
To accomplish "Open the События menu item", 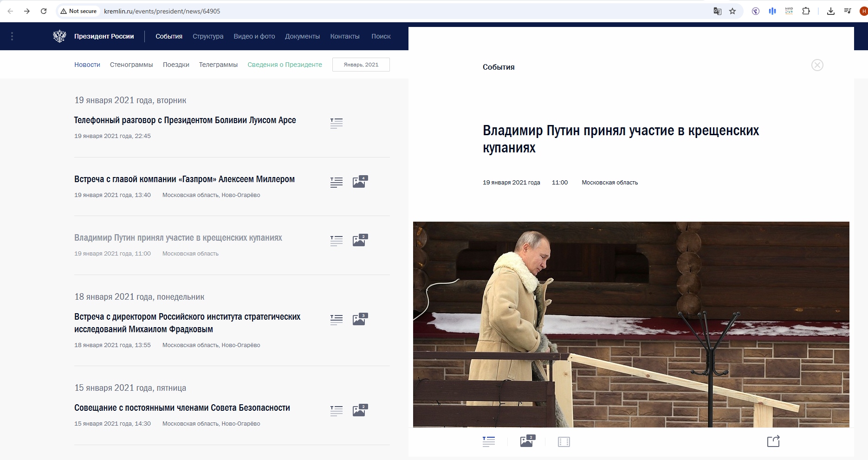I will [x=169, y=36].
